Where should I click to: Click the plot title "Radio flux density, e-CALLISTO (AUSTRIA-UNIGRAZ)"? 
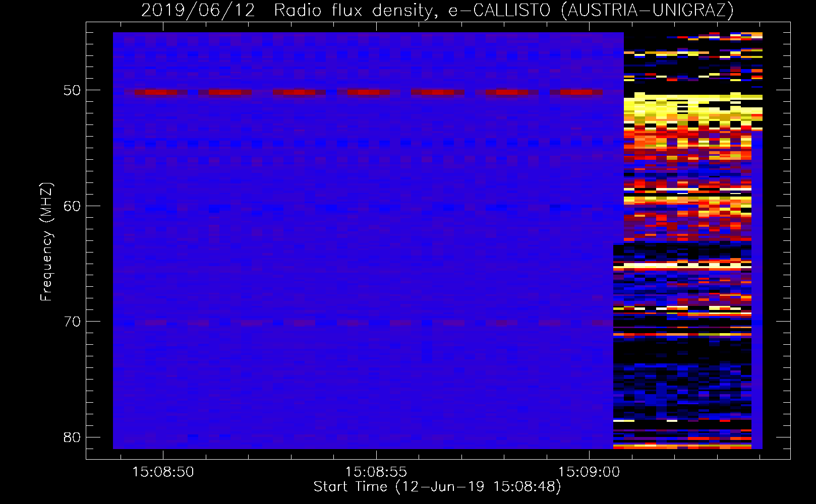tap(504, 10)
